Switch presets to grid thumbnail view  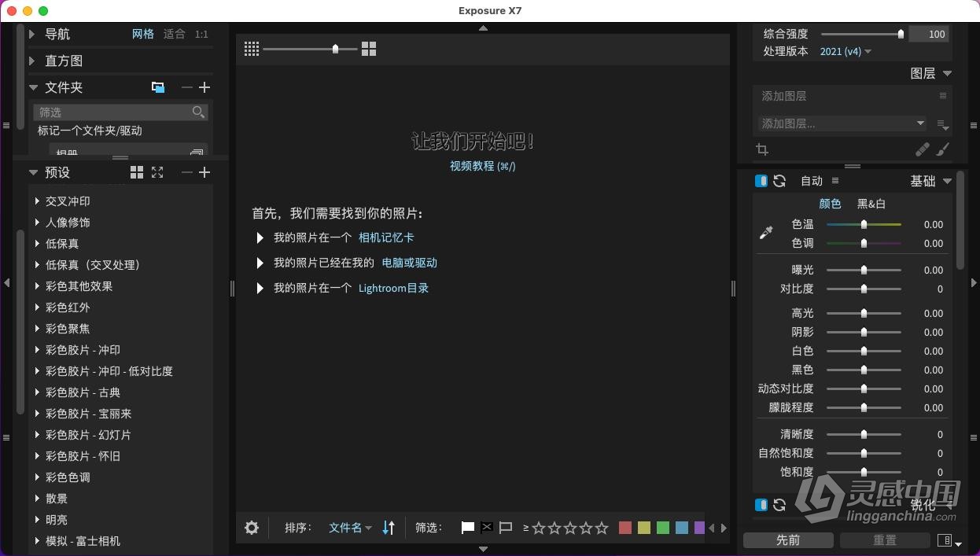pos(137,172)
